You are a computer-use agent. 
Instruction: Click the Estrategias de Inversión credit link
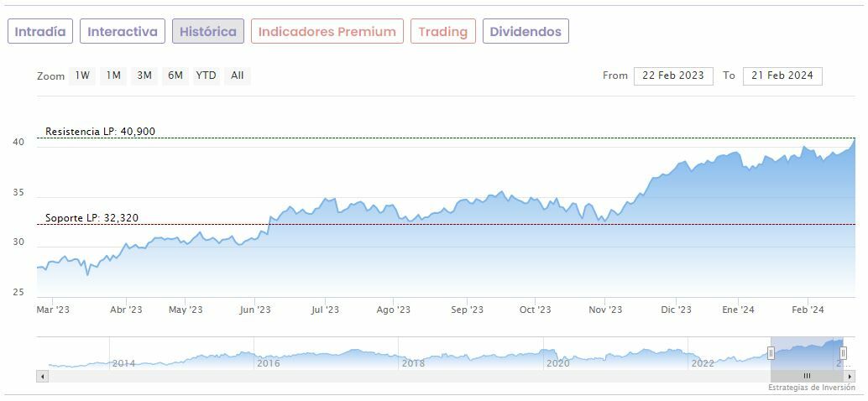tap(810, 388)
